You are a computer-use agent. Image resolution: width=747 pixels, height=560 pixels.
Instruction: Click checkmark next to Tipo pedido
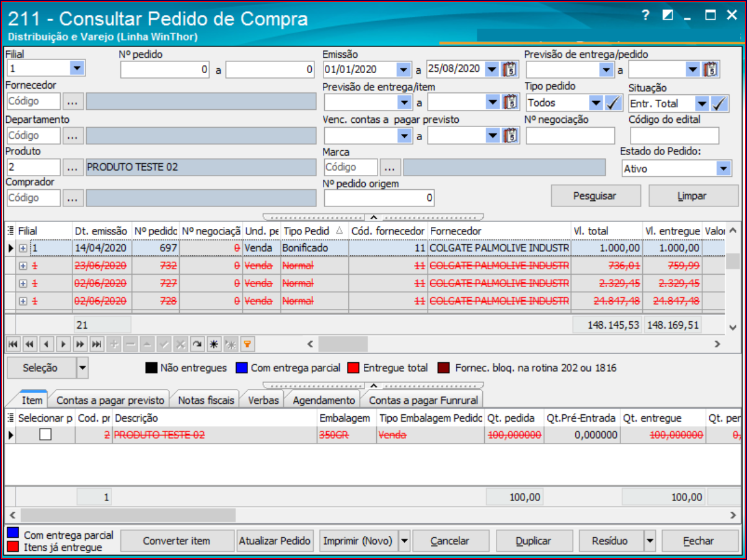[x=612, y=103]
